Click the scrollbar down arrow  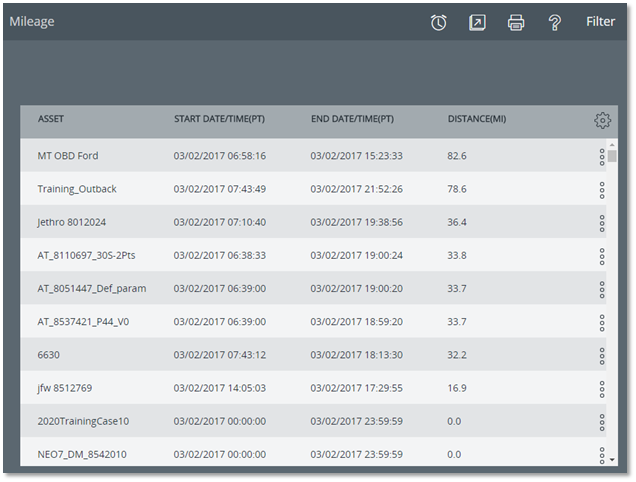coord(612,460)
